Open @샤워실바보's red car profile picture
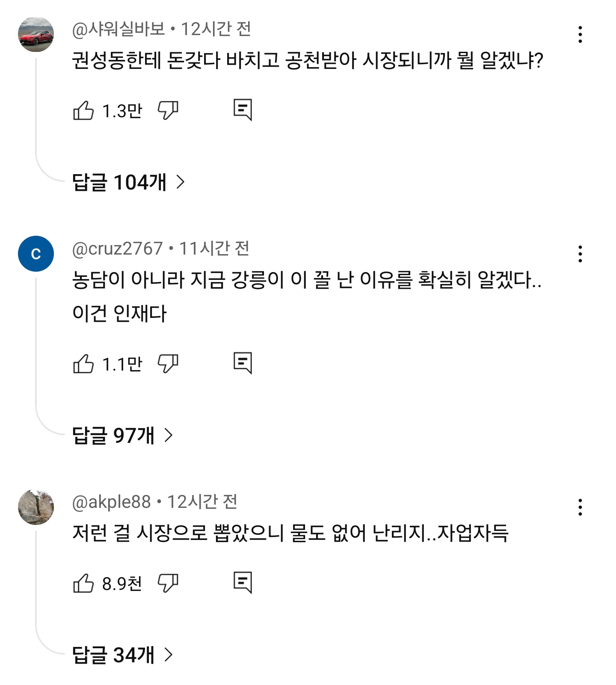Viewport: 616px width, 685px height. [36, 34]
